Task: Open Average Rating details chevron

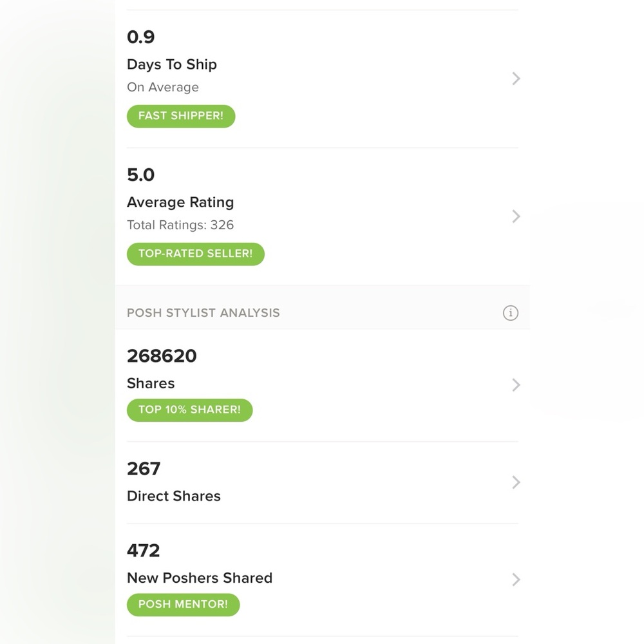Action: point(516,216)
